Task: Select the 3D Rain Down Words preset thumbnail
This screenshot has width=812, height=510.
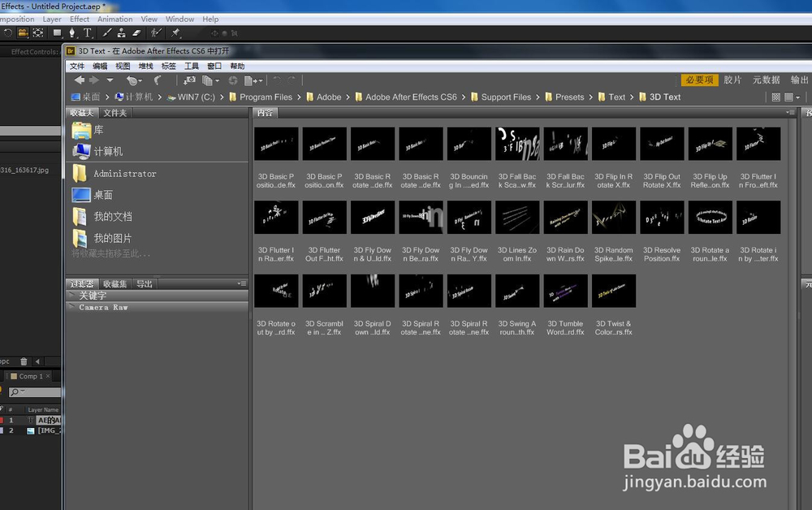Action: click(565, 217)
